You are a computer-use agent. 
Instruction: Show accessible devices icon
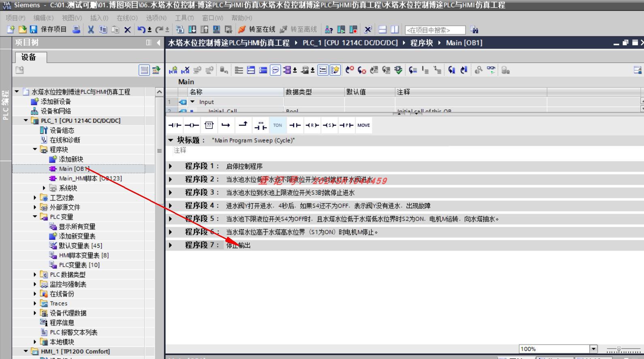(329, 30)
